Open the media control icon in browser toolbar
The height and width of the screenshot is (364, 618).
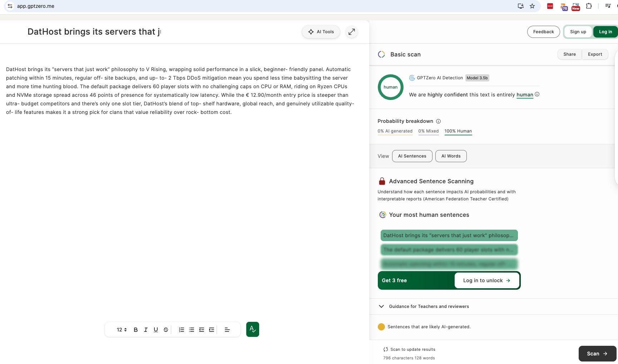(x=608, y=6)
